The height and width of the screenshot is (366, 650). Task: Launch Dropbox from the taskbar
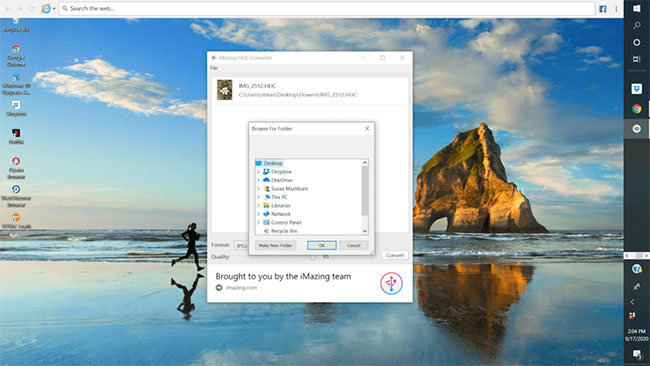click(x=637, y=88)
